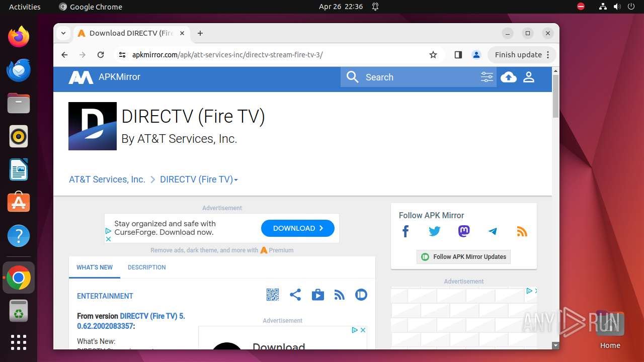This screenshot has height=362, width=644.
Task: Open the clock and calendar menu
Action: [x=341, y=7]
